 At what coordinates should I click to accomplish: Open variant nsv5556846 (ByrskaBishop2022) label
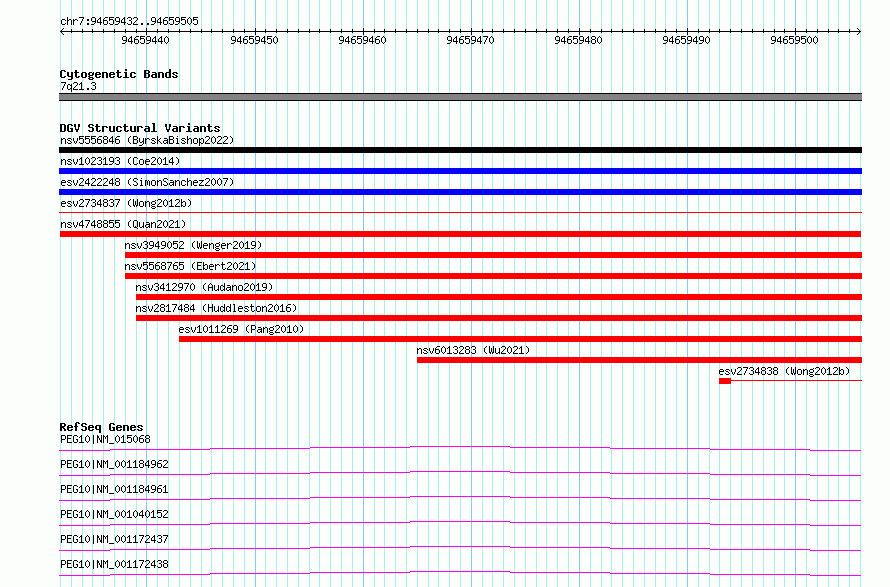coord(147,140)
